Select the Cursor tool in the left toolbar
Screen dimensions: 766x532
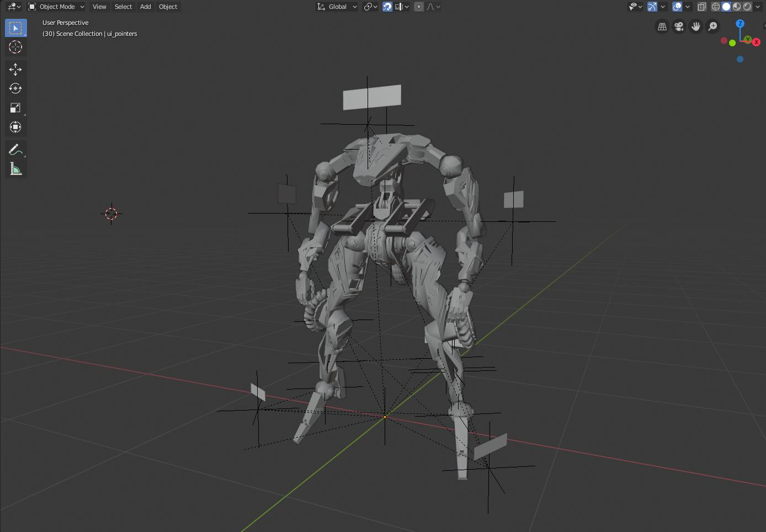click(15, 47)
